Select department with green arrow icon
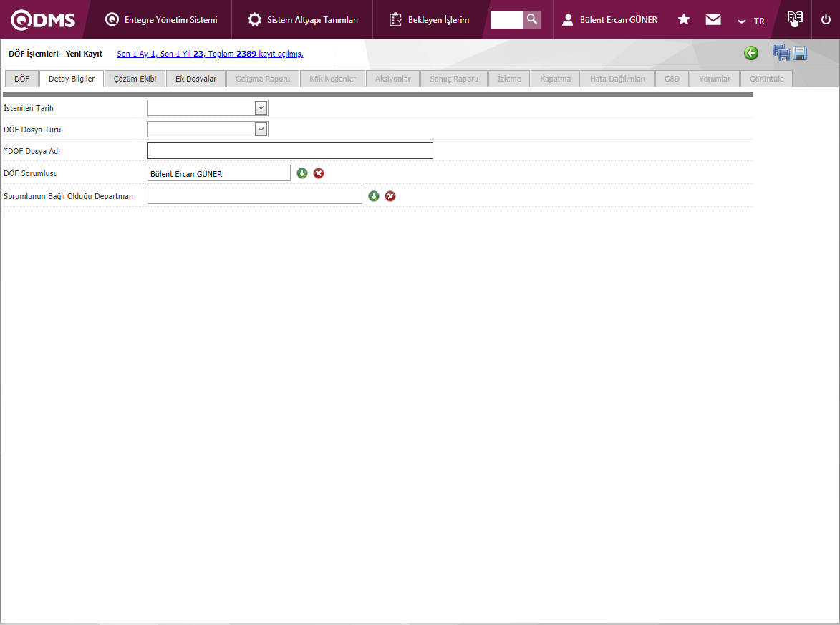This screenshot has width=840, height=625. [374, 196]
